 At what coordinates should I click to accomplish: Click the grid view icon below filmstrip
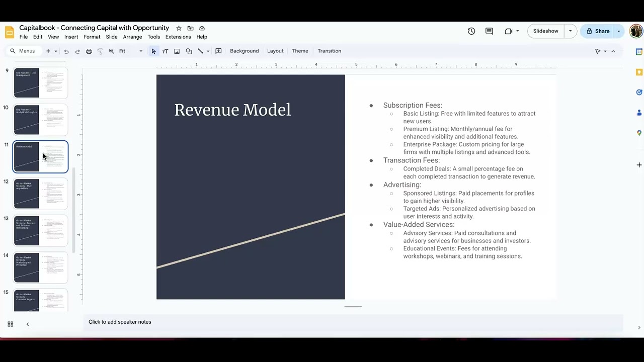10,324
